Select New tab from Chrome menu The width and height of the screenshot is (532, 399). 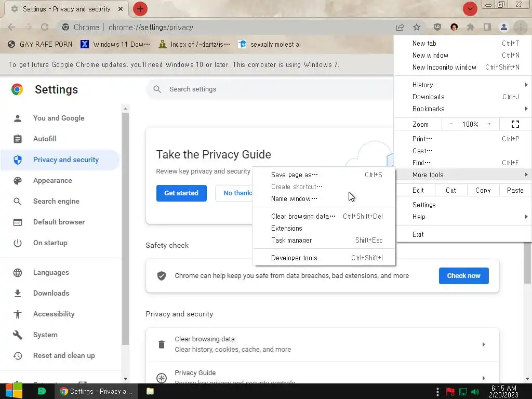coord(463,43)
